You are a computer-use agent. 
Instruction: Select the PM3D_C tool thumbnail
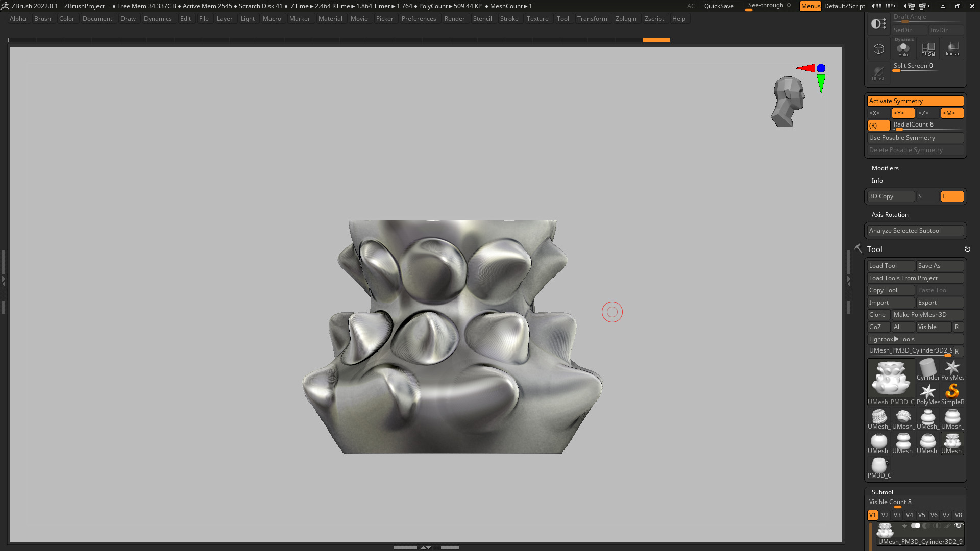879,468
